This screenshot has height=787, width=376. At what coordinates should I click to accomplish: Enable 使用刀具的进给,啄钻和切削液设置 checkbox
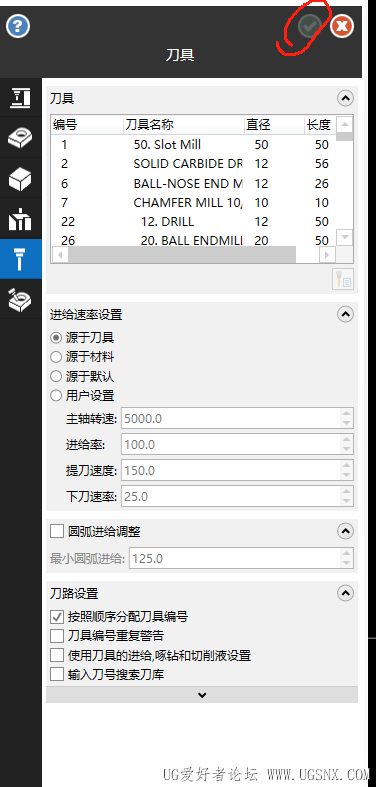tap(57, 655)
